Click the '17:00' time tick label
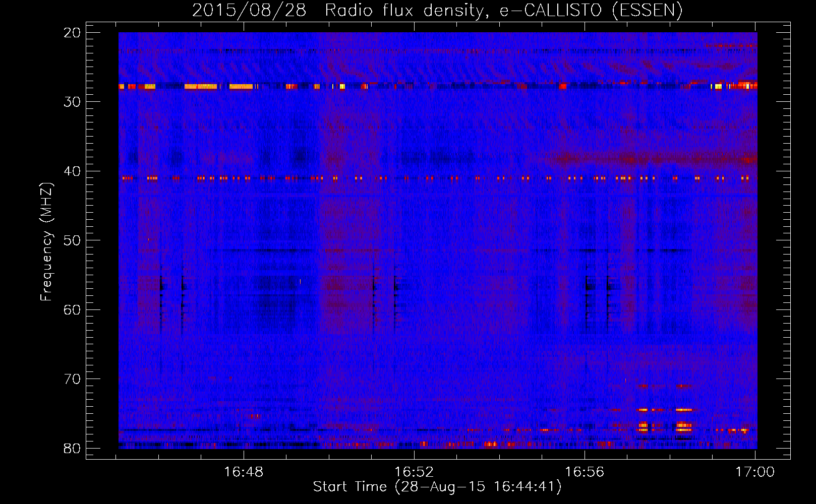Screen dimensions: 816x504 [755, 472]
